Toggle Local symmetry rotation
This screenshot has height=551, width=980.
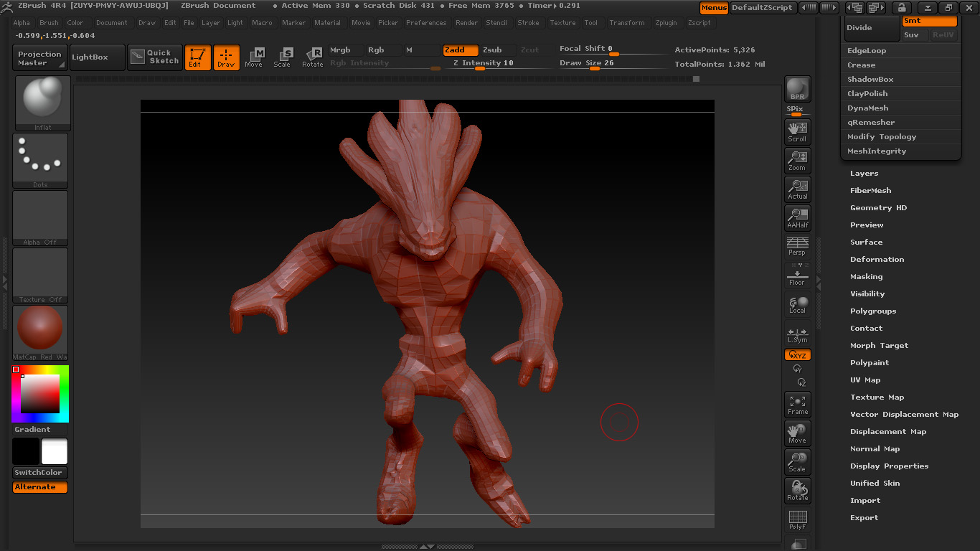click(797, 304)
